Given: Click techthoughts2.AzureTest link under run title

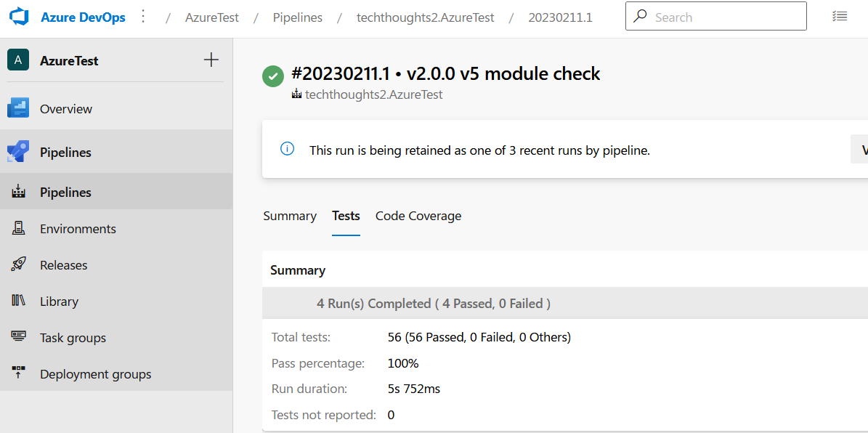Looking at the screenshot, I should tap(373, 94).
